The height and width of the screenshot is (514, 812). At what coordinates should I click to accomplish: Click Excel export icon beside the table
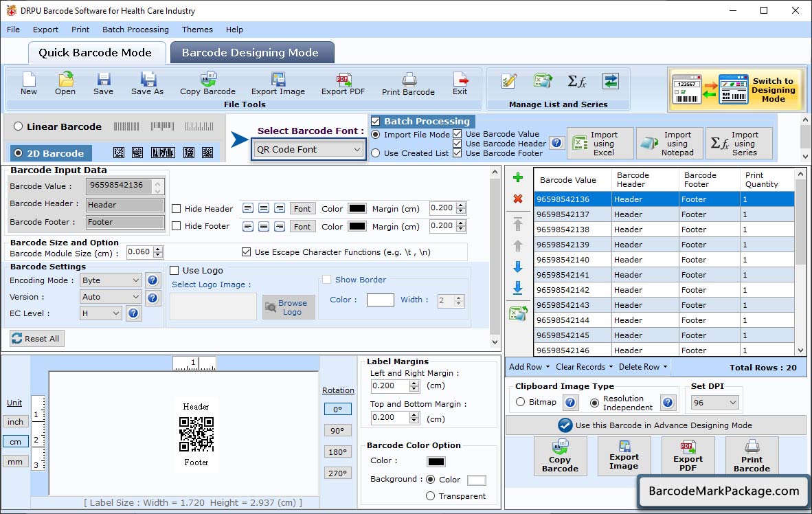pyautogui.click(x=518, y=313)
